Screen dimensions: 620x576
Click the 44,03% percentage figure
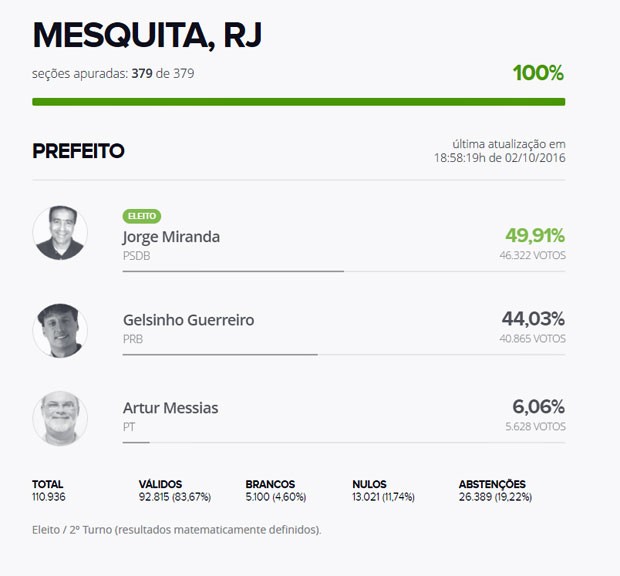[533, 319]
